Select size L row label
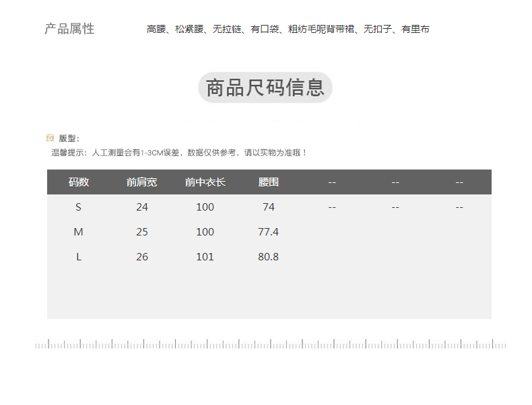Image resolution: width=532 pixels, height=405 pixels. [79, 257]
